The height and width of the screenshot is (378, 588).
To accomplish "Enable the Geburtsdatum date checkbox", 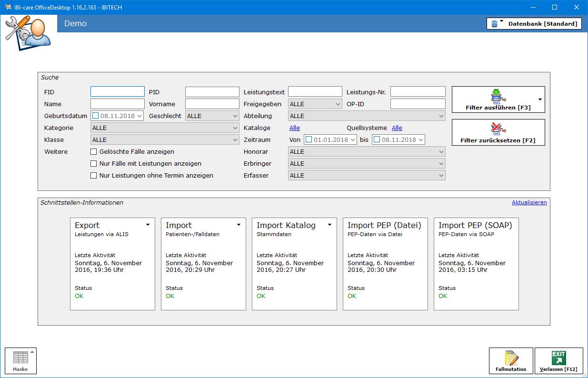I will [95, 116].
